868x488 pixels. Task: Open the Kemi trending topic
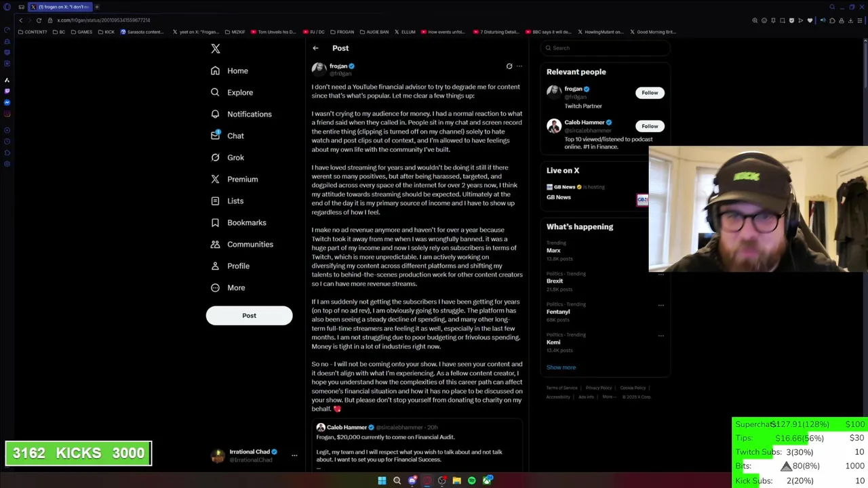pyautogui.click(x=553, y=342)
